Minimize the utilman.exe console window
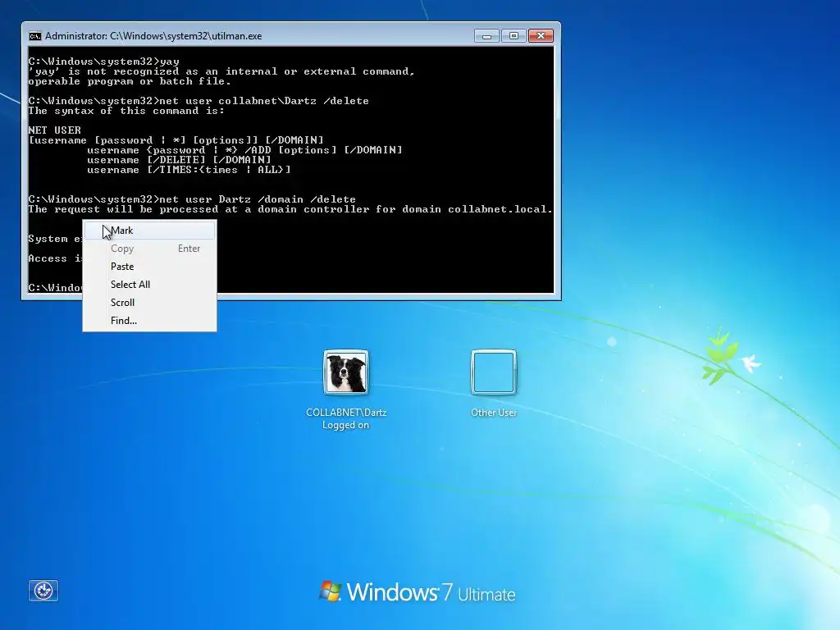This screenshot has width=840, height=630. pos(486,36)
